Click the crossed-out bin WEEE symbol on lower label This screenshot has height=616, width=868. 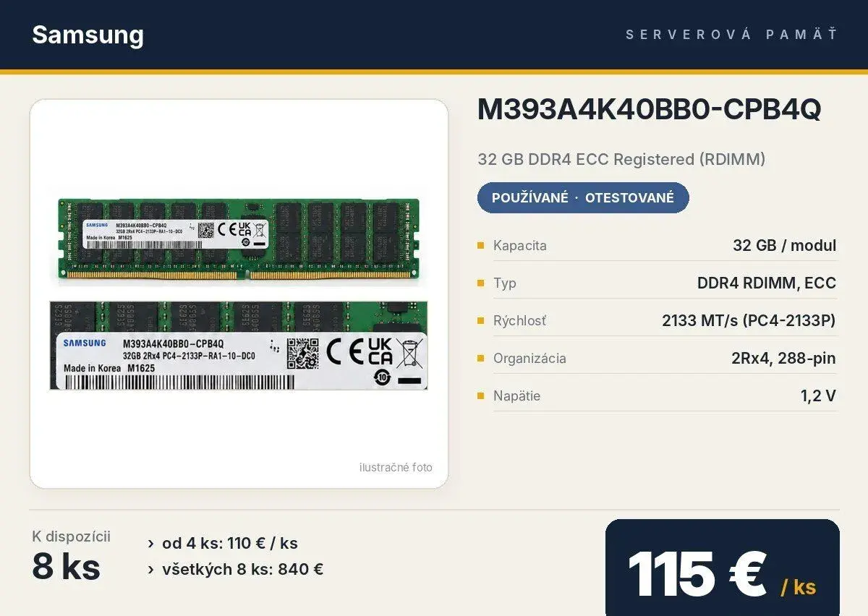(409, 352)
